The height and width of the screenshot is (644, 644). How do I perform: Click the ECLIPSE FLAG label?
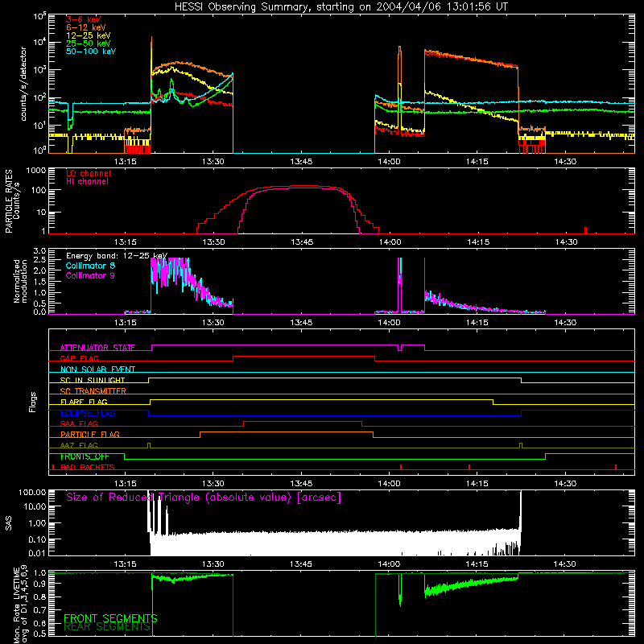(88, 413)
